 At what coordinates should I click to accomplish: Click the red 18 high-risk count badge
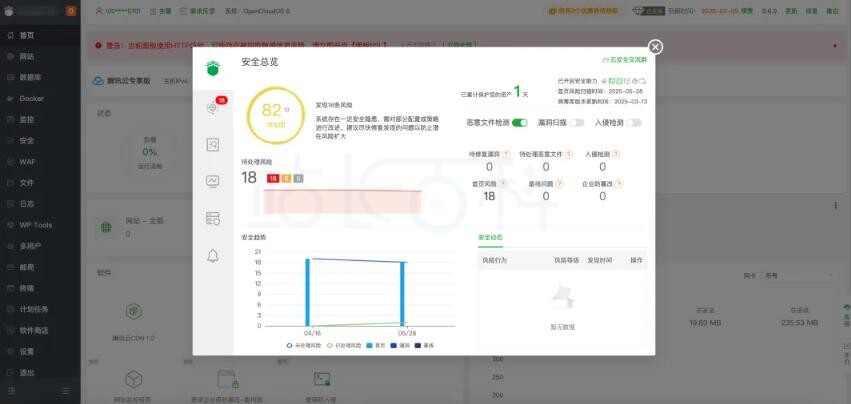[x=272, y=178]
